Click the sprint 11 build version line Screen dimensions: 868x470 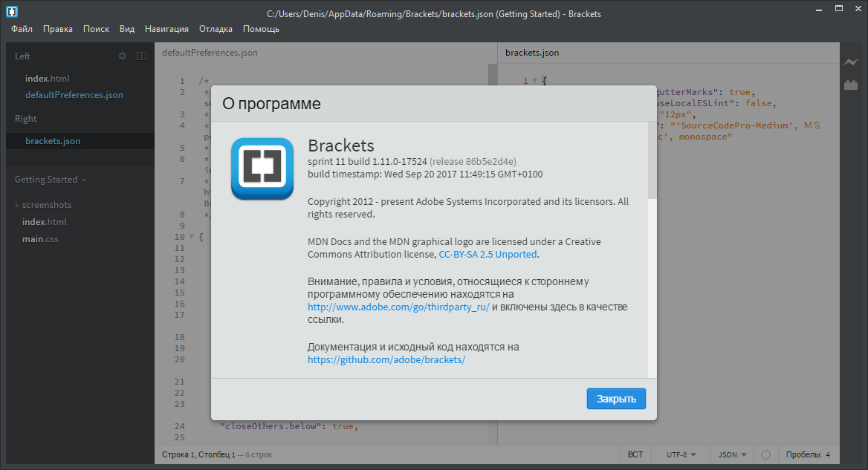412,161
